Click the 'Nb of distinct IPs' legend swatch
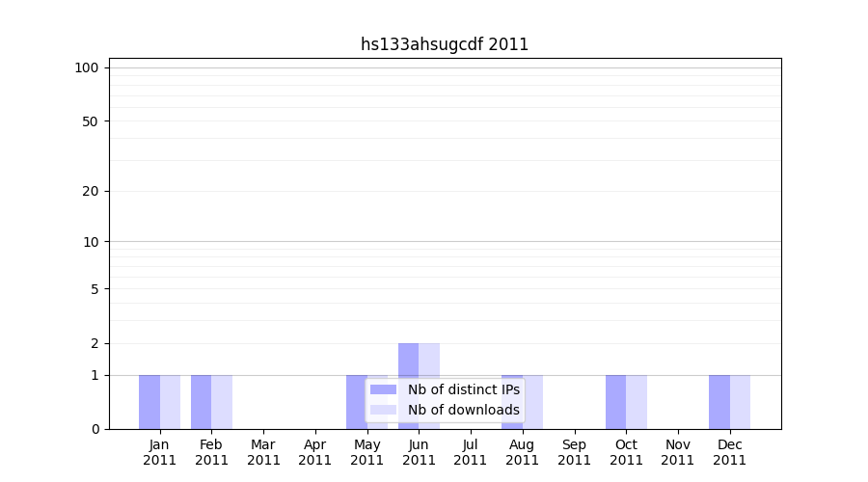The width and height of the screenshot is (868, 482). point(383,389)
